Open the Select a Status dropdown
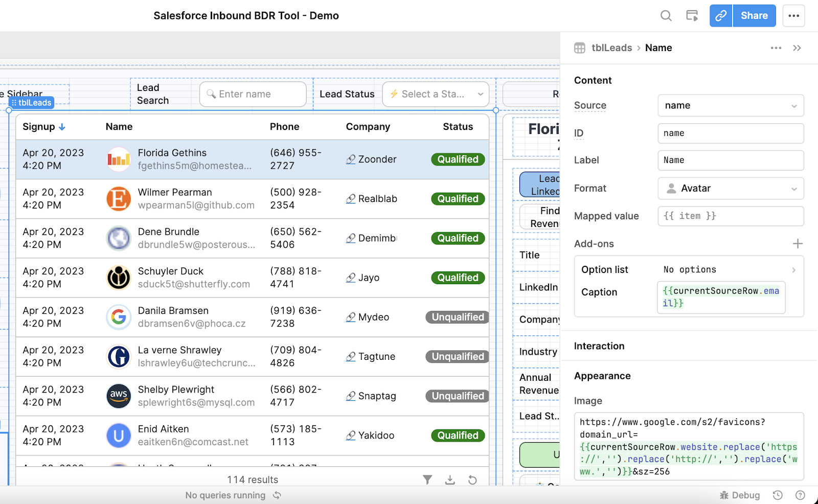This screenshot has height=504, width=818. coord(436,94)
